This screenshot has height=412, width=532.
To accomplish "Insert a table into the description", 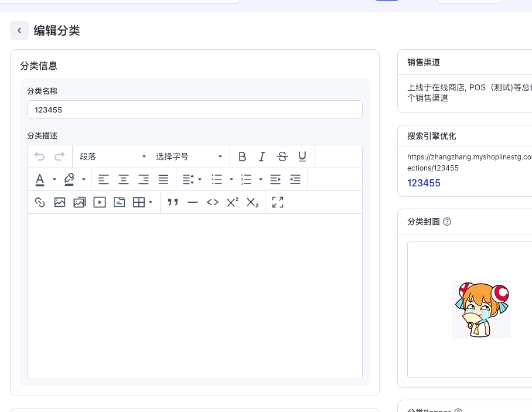I will [139, 202].
